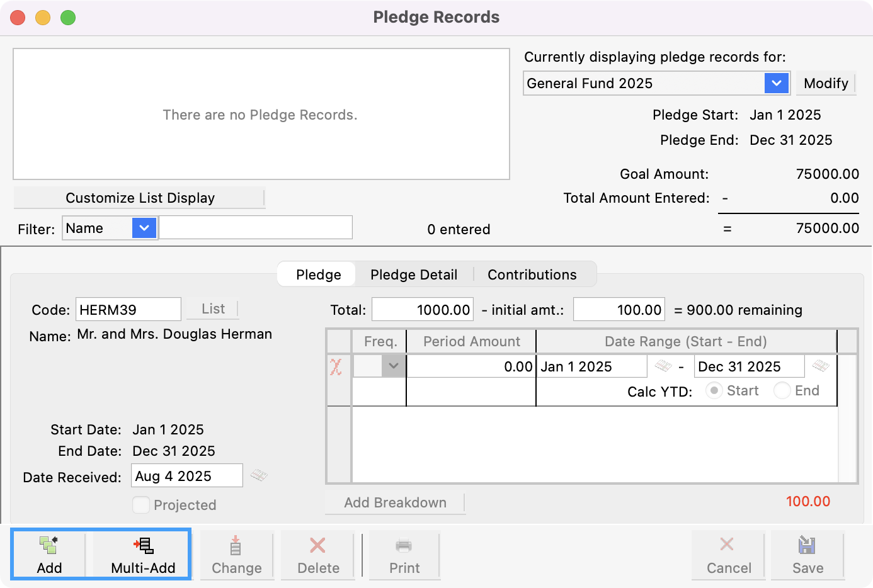Enable the Projected checkbox

140,505
